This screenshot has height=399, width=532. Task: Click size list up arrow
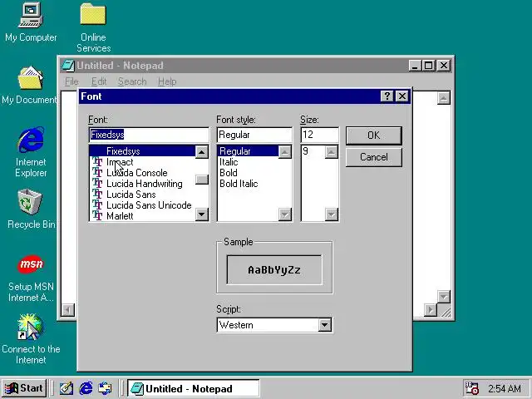point(332,151)
